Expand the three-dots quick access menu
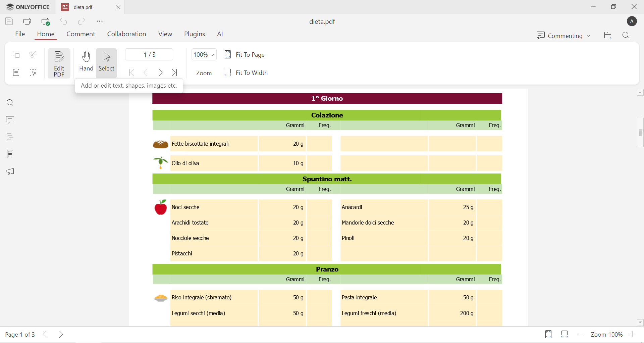Screen dimensions: 644x343 [x=100, y=21]
